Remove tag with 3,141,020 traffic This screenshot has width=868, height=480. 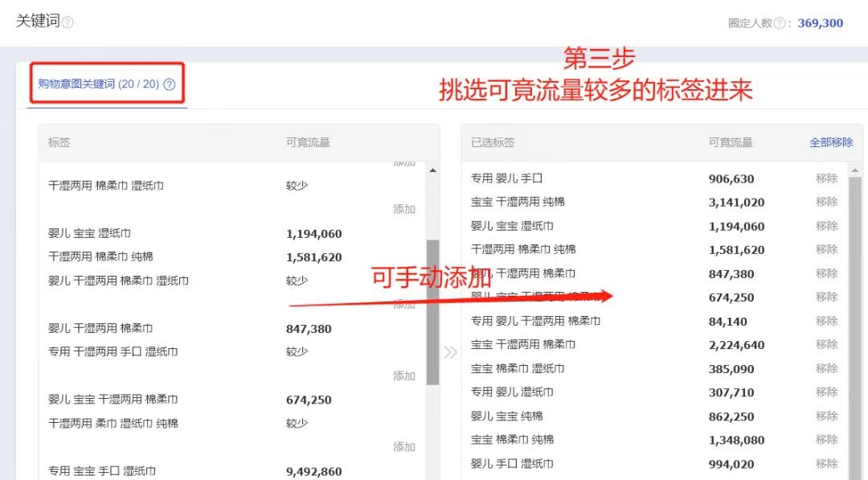pyautogui.click(x=826, y=202)
